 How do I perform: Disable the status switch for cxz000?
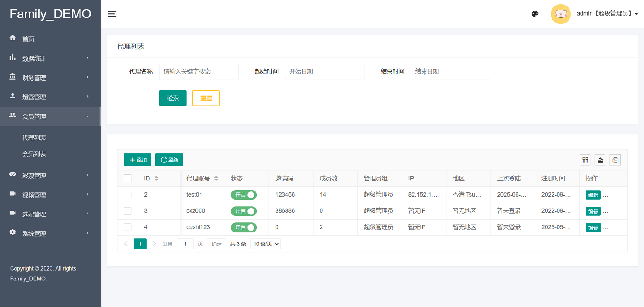click(x=243, y=211)
